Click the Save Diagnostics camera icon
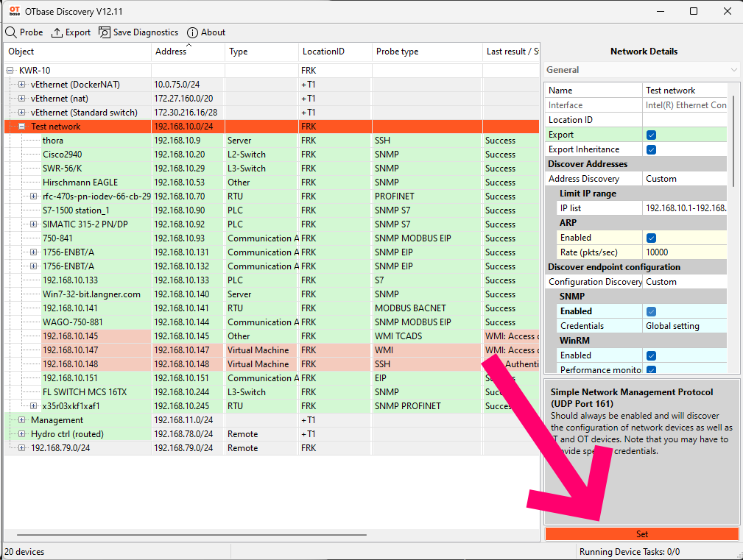 click(105, 32)
